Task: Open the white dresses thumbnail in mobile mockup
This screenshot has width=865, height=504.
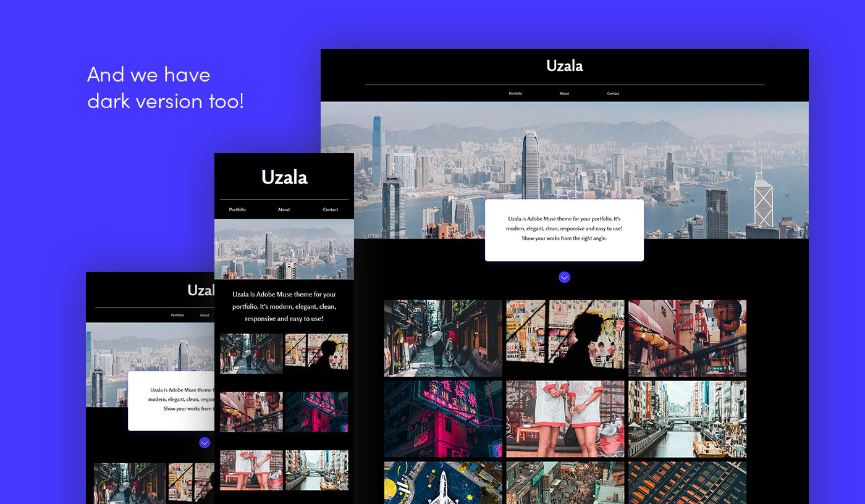Action: coord(251,470)
